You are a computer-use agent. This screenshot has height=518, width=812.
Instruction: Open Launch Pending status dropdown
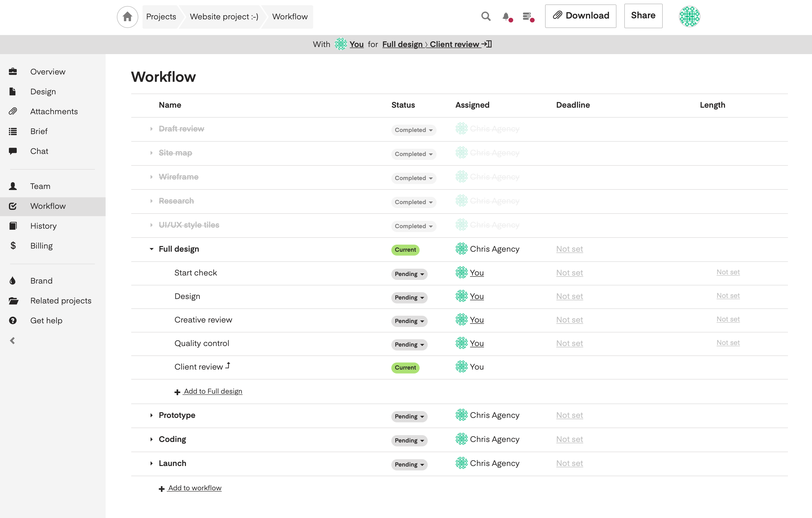tap(409, 464)
